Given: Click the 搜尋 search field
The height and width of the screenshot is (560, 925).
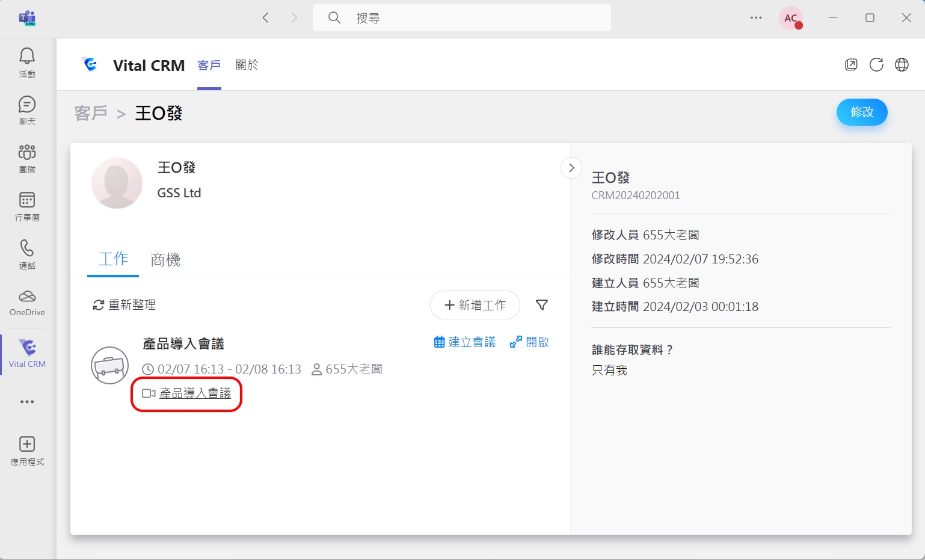Looking at the screenshot, I should pos(461,18).
